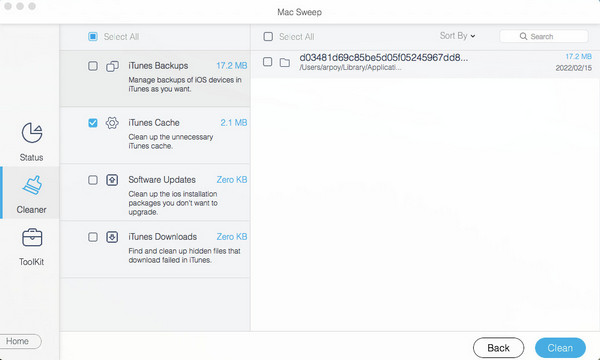
Task: Click the Software Updates upload icon
Action: point(112,180)
